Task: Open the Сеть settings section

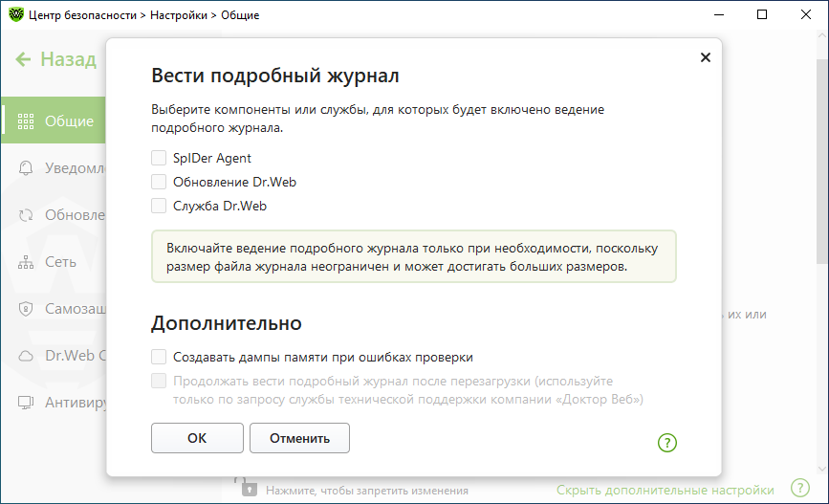Action: [54, 262]
